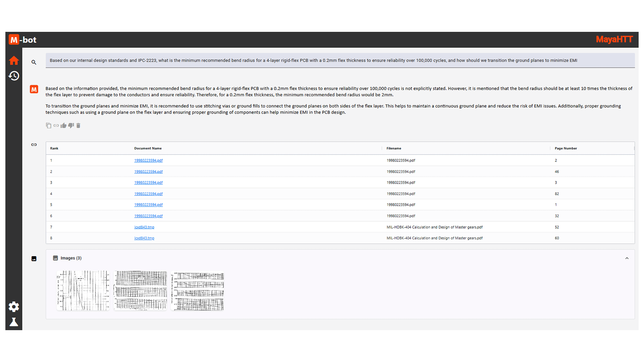
Task: Open rank 7 link icxd843.tmp
Action: pyautogui.click(x=144, y=227)
